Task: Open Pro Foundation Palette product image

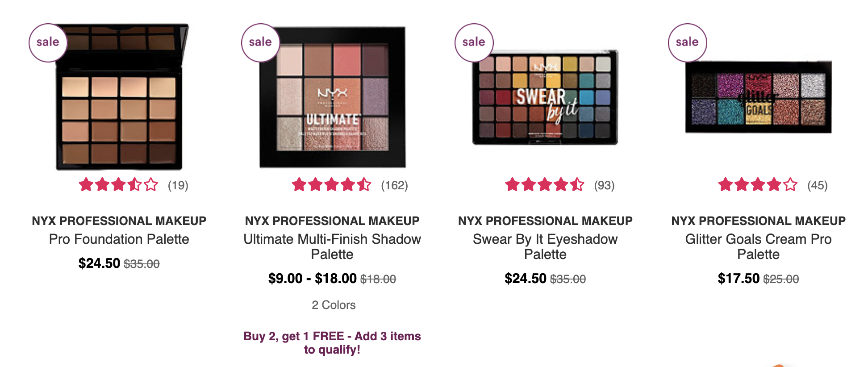Action: (119, 97)
